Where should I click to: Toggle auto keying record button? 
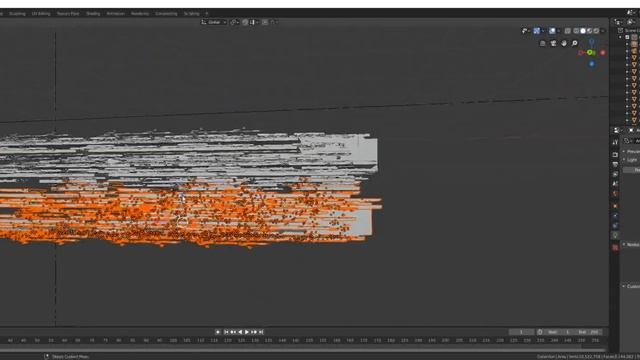[x=218, y=332]
